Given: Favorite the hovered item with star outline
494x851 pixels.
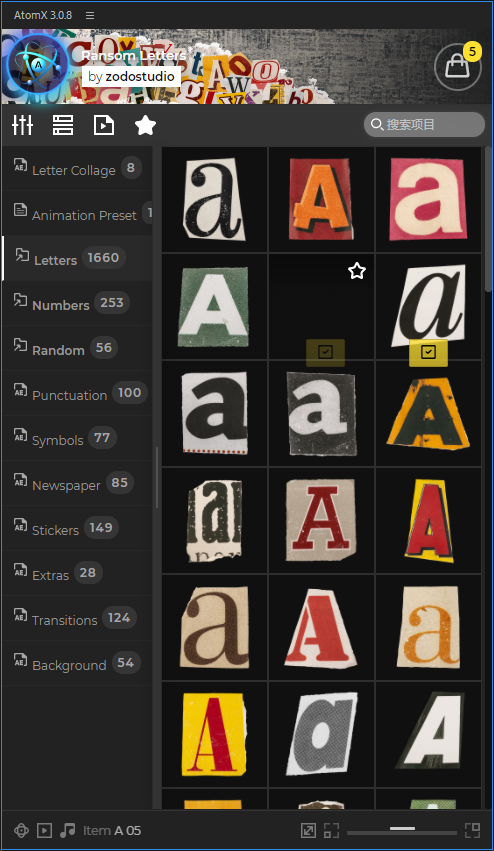Looking at the screenshot, I should 357,270.
